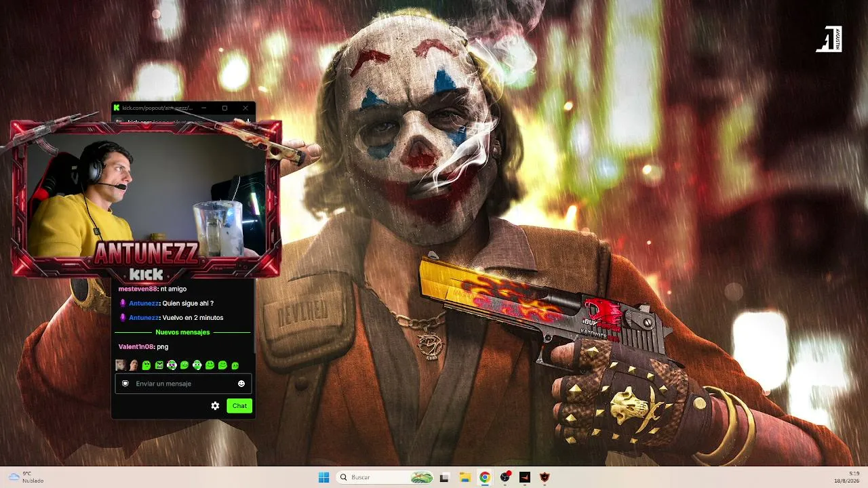Minimize the Kick popout chat window
This screenshot has height=488, width=868.
tap(203, 108)
